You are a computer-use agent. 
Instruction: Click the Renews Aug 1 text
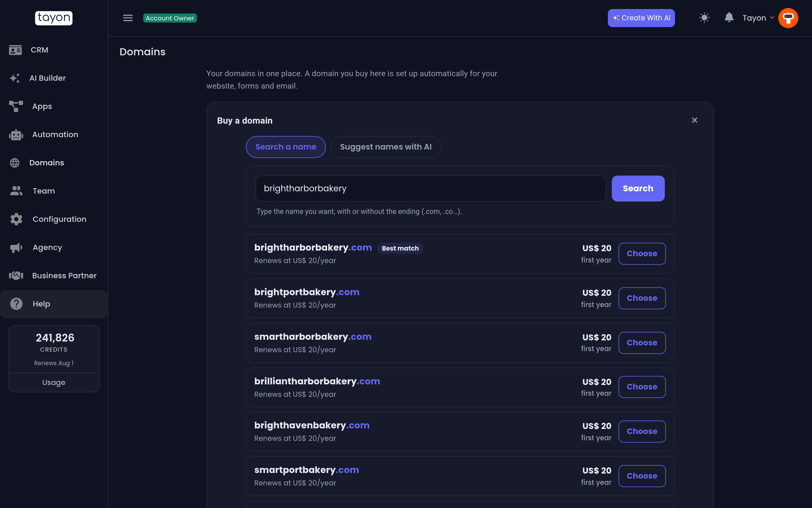point(54,363)
